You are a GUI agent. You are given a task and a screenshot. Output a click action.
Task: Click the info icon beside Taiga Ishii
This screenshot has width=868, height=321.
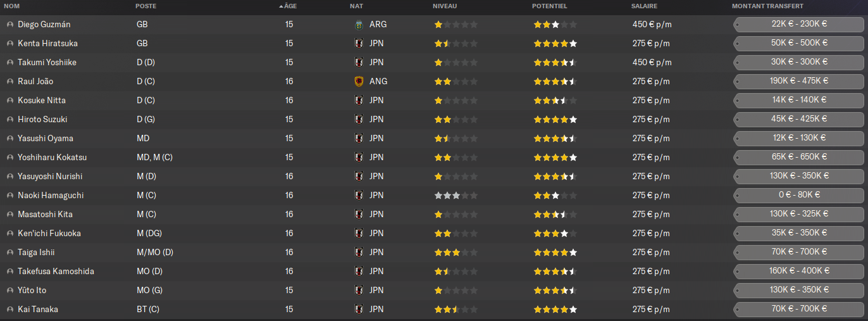point(10,253)
